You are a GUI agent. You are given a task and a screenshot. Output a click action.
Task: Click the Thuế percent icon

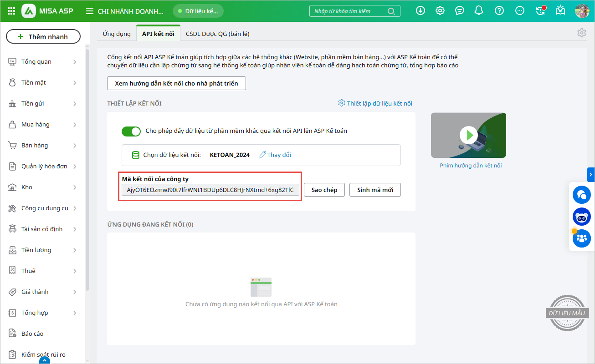pos(12,271)
